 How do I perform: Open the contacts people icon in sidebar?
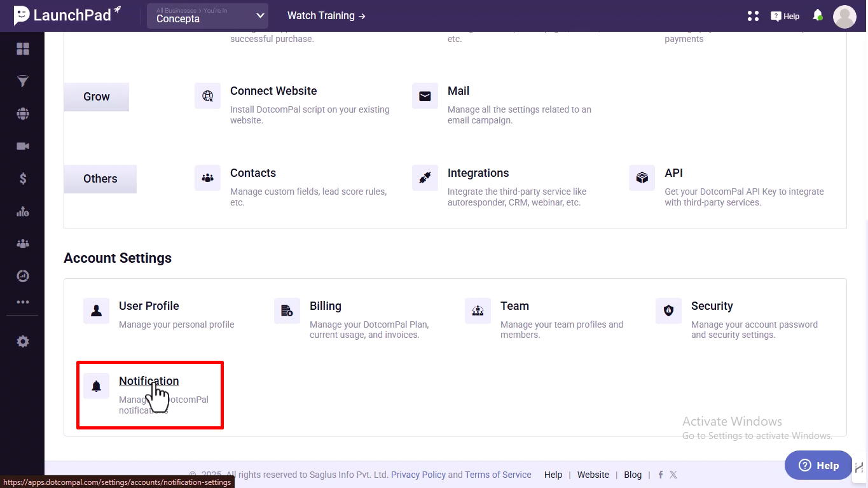[23, 244]
